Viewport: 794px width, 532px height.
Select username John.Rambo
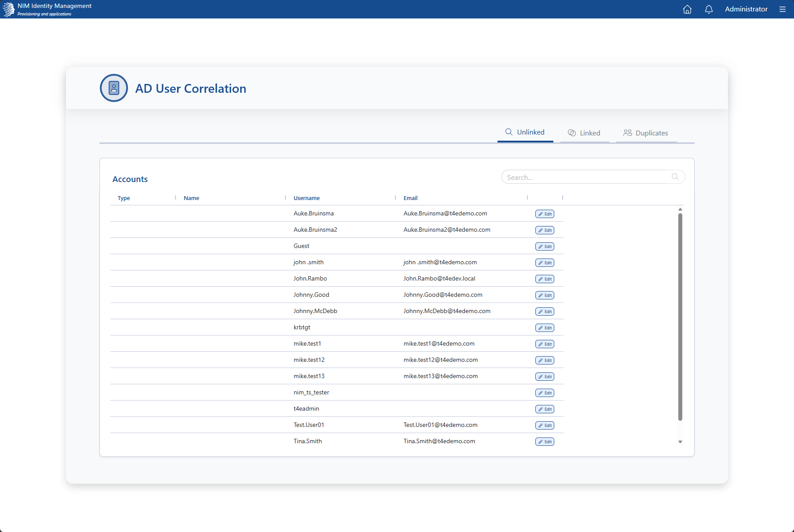pyautogui.click(x=310, y=278)
